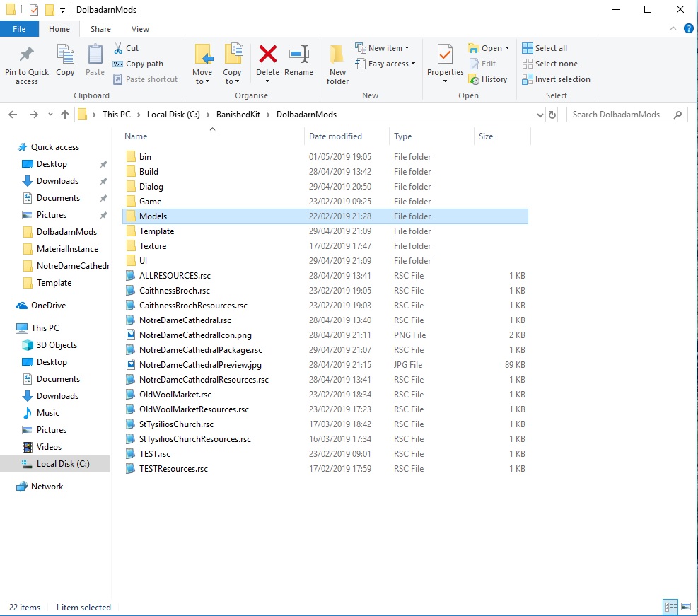The image size is (698, 616).
Task: Select the Build folder
Action: click(149, 172)
